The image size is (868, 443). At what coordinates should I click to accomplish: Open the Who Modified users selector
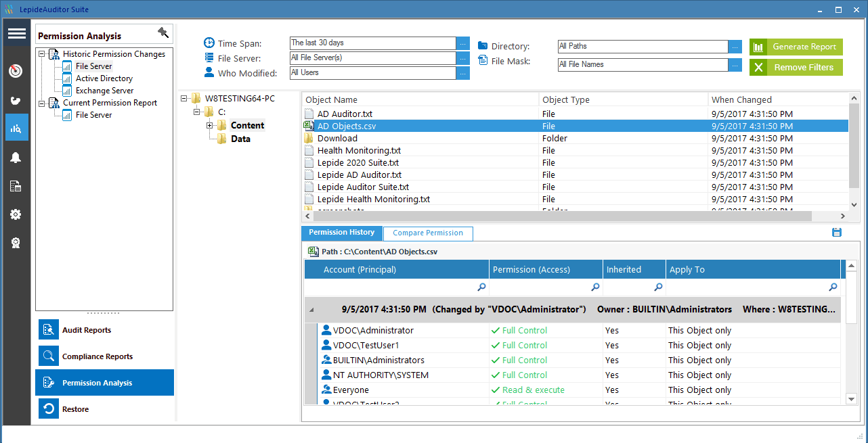point(463,73)
